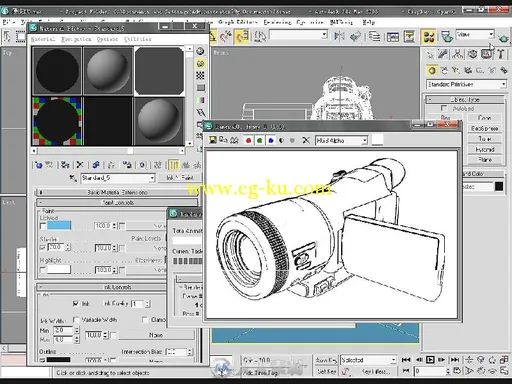
Task: Enable the Variable Width checkbox
Action: point(76,319)
